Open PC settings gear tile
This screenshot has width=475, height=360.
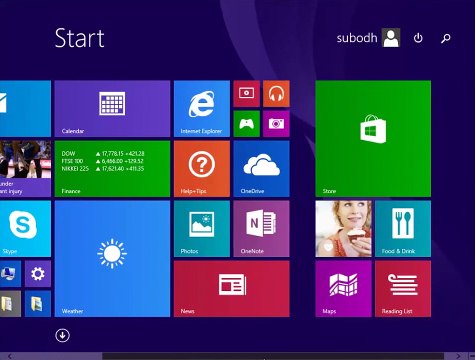[38, 274]
